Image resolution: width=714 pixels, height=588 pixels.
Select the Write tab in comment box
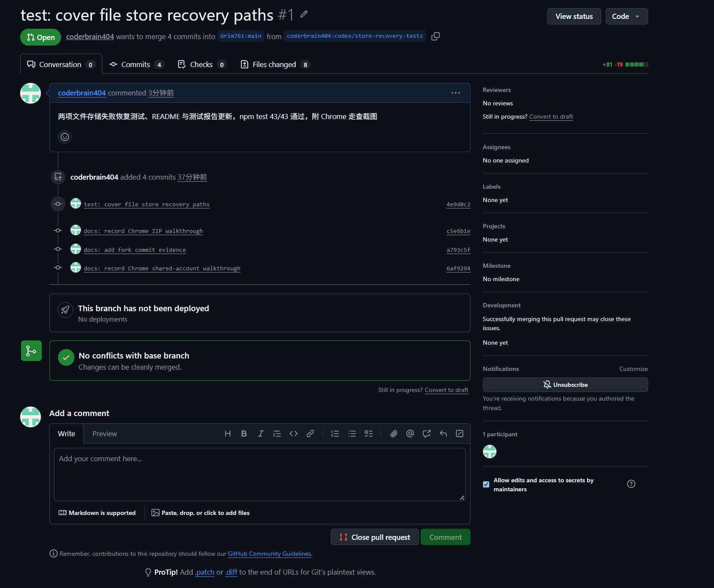(67, 434)
